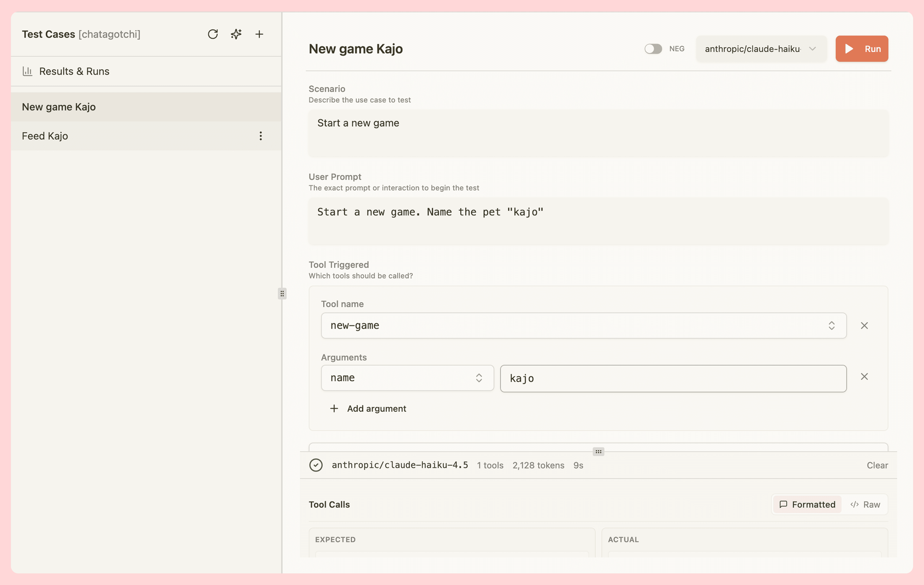Remove the new-game tool with X icon
The width and height of the screenshot is (924, 585).
point(864,325)
